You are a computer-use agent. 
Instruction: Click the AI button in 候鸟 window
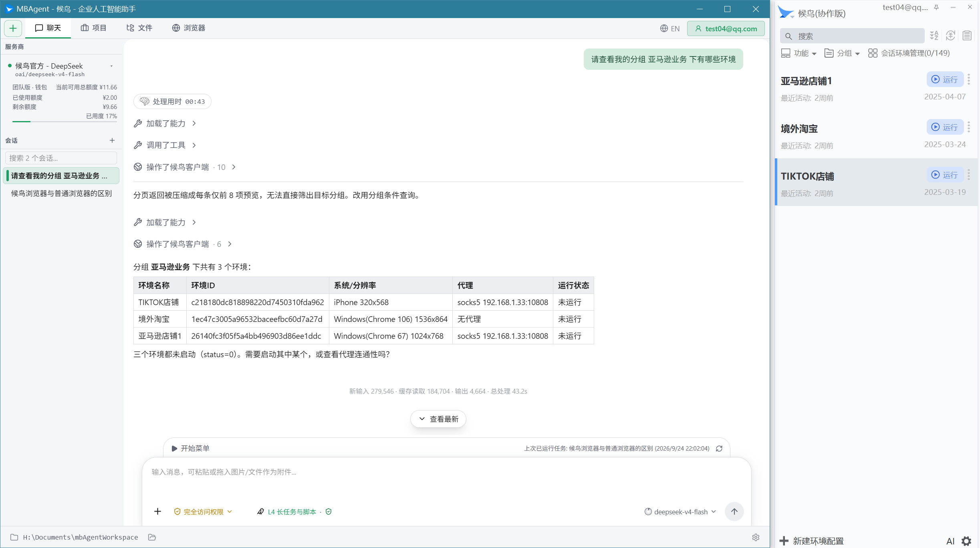point(950,541)
